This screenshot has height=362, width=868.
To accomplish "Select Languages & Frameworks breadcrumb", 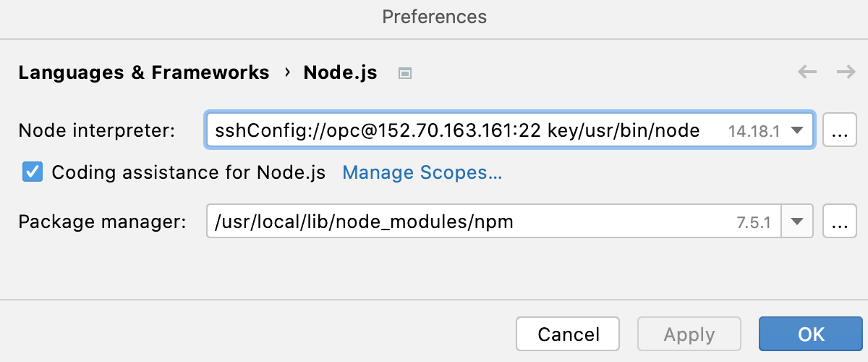I will pyautogui.click(x=143, y=72).
